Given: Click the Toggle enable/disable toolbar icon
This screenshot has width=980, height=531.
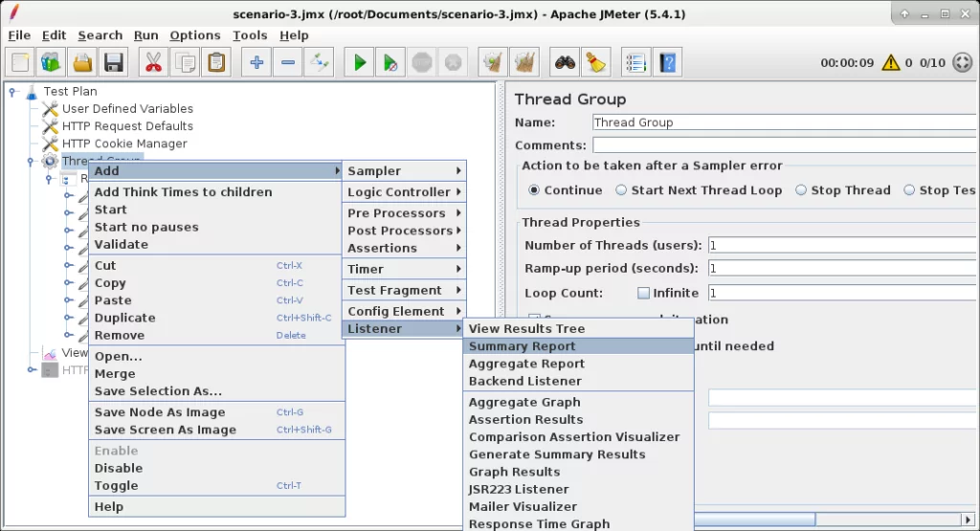Looking at the screenshot, I should pos(320,62).
